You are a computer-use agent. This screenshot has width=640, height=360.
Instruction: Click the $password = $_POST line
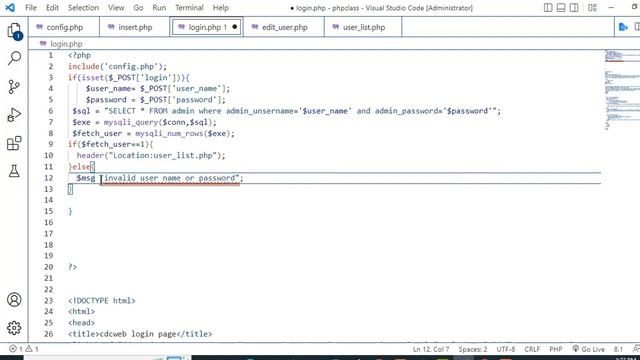pos(156,100)
